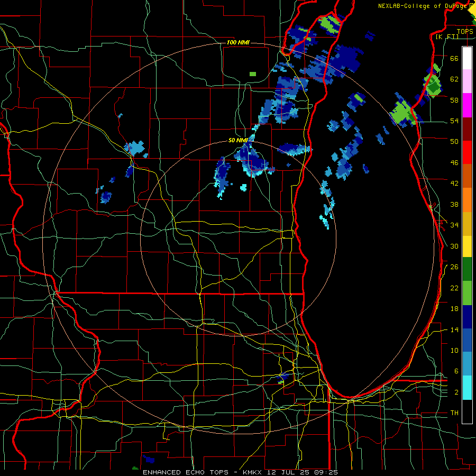Viewport: 476px width, 476px height.
Task: Pick the bright orange legend swatch
Action: pos(467,200)
